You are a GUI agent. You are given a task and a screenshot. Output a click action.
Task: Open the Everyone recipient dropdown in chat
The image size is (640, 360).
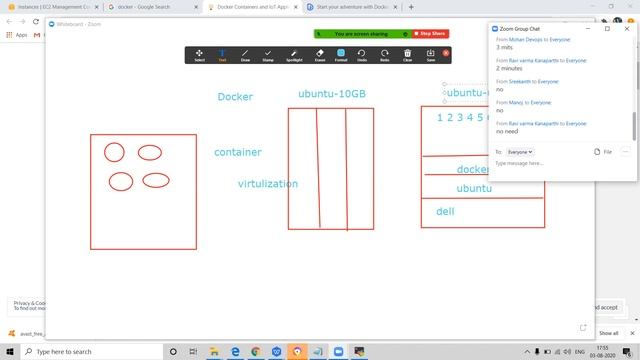pyautogui.click(x=520, y=152)
